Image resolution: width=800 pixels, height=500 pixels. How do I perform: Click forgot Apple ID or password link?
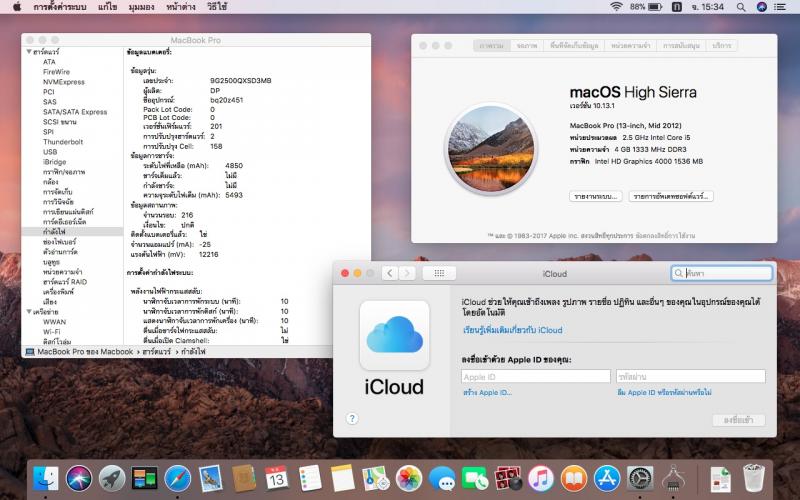point(664,392)
